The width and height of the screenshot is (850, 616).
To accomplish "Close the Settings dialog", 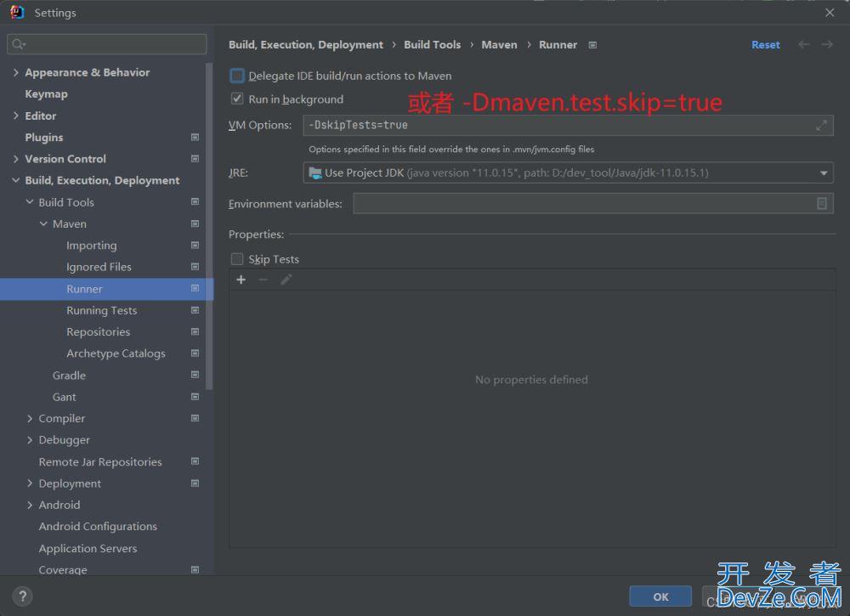I will (830, 13).
